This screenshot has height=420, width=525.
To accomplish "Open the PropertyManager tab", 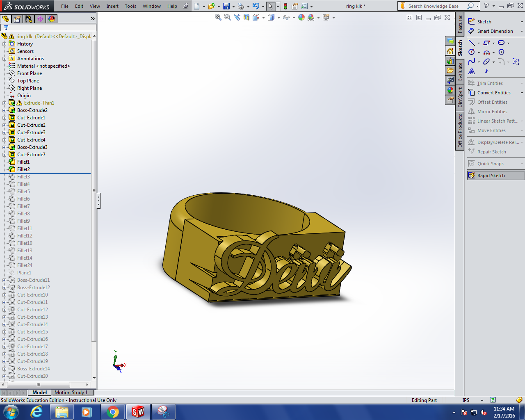I will 17,19.
